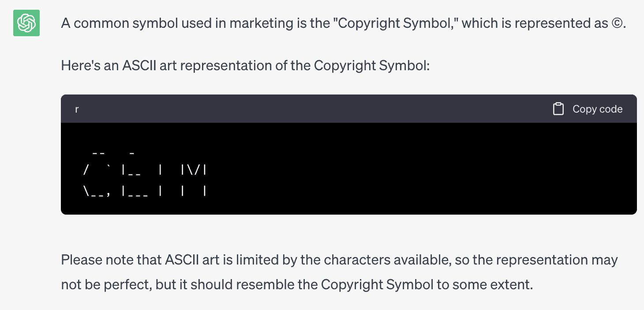Screen dimensions: 644x310
Task: Click the ChatGPT logo avatar
Action: [26, 23]
